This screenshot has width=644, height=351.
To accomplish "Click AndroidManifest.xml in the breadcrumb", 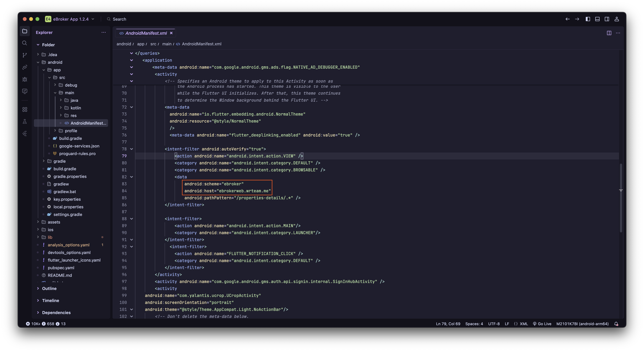I will 202,44.
